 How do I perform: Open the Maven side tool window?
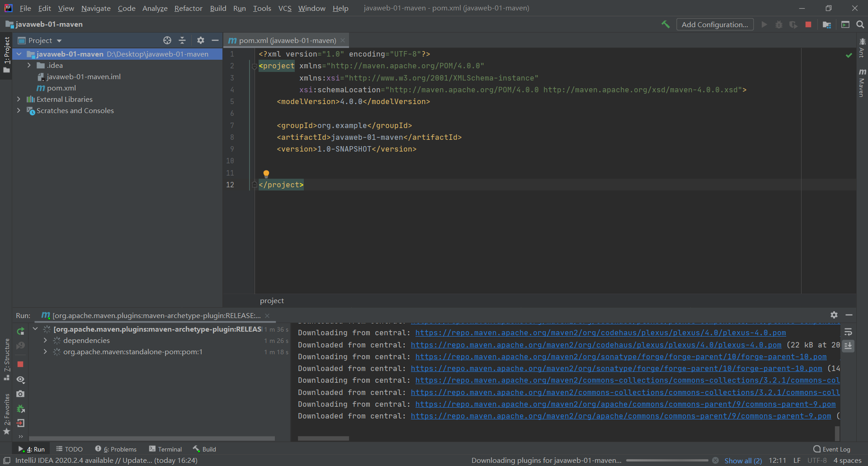click(x=862, y=84)
